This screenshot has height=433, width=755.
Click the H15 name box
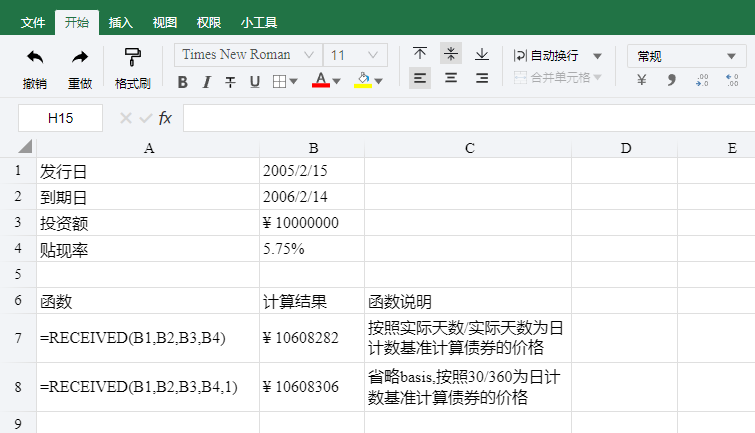click(x=60, y=118)
